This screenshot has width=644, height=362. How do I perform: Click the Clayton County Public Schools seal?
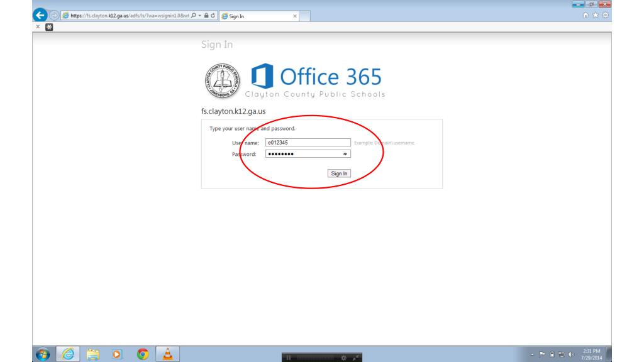click(x=222, y=81)
